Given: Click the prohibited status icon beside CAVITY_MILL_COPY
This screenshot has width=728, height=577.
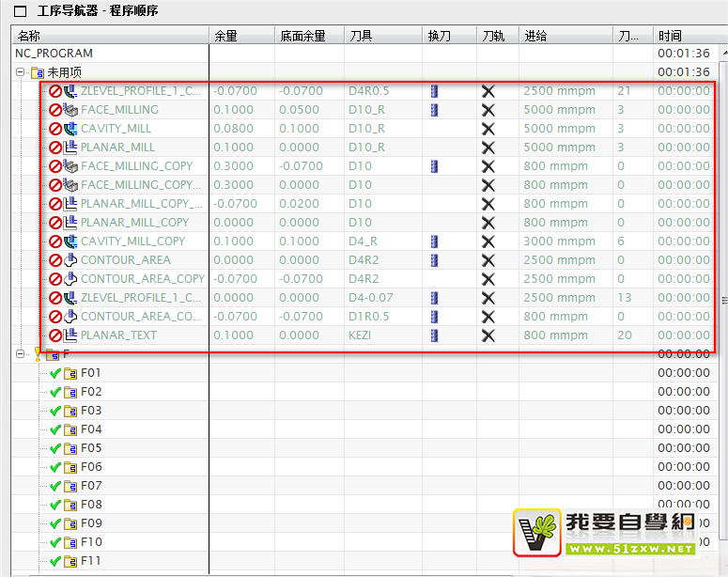Looking at the screenshot, I should (x=55, y=242).
